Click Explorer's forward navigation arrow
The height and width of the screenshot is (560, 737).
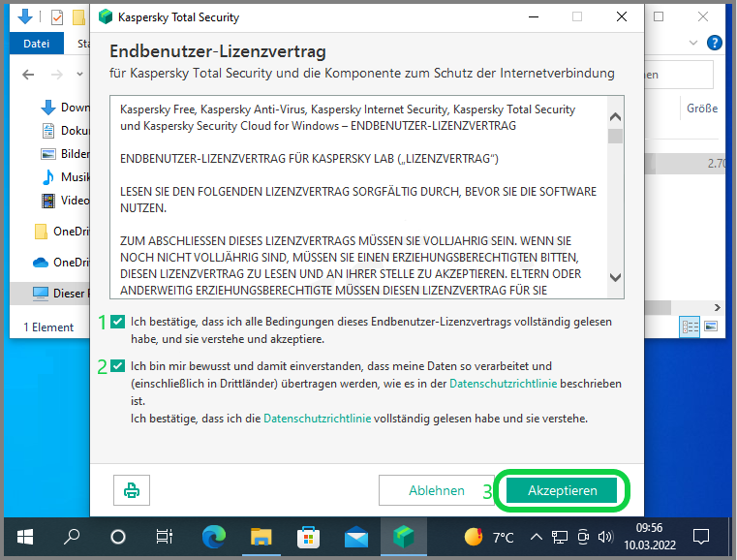pos(57,75)
